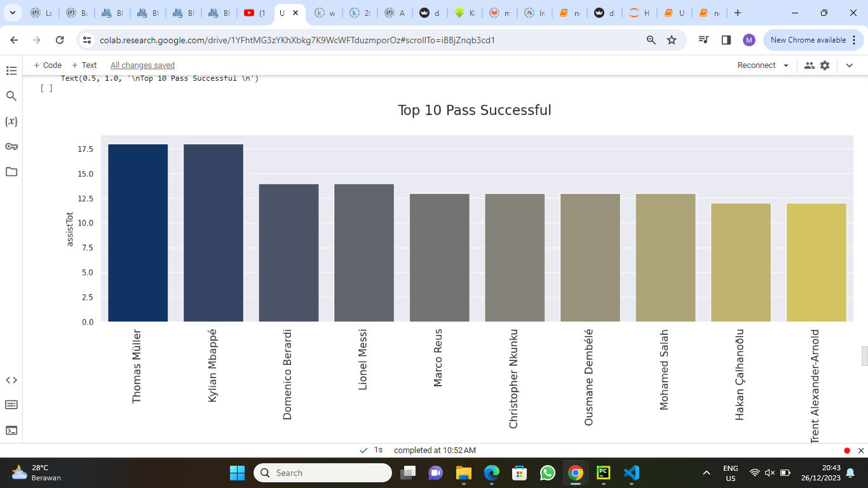
Task: Collapse the Colab header with chevron
Action: pos(849,65)
